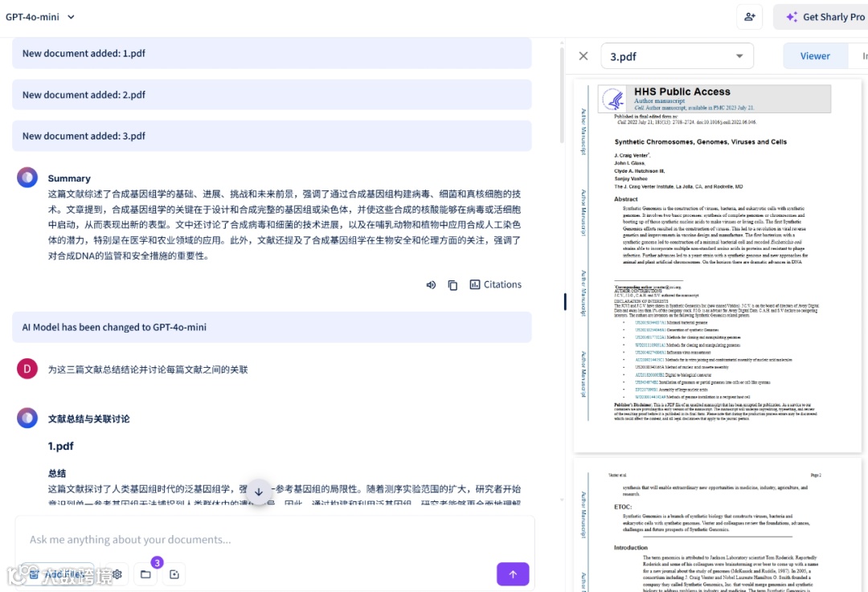
Task: Open the 3.pdf document dropdown
Action: [x=677, y=56]
